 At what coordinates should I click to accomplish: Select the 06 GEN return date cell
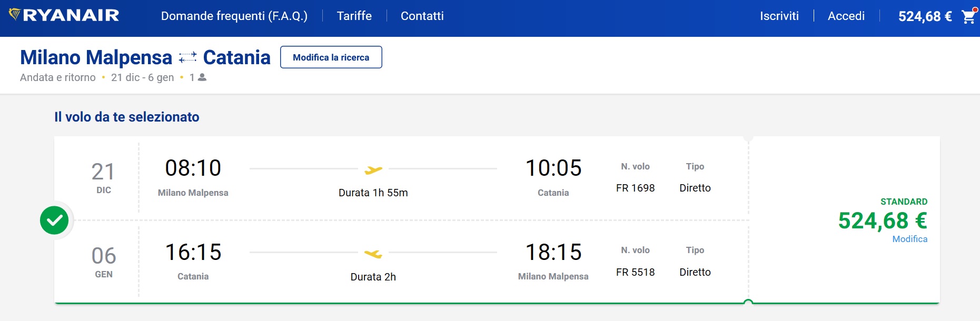[x=104, y=262]
